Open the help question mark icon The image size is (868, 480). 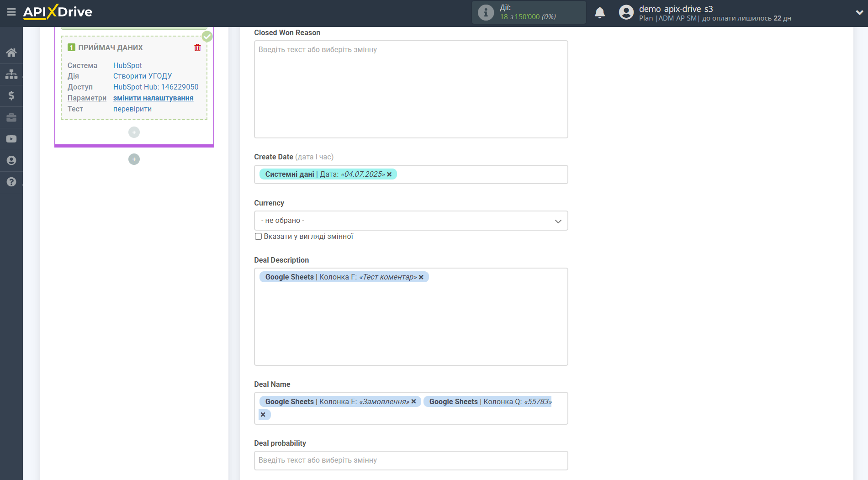point(11,182)
